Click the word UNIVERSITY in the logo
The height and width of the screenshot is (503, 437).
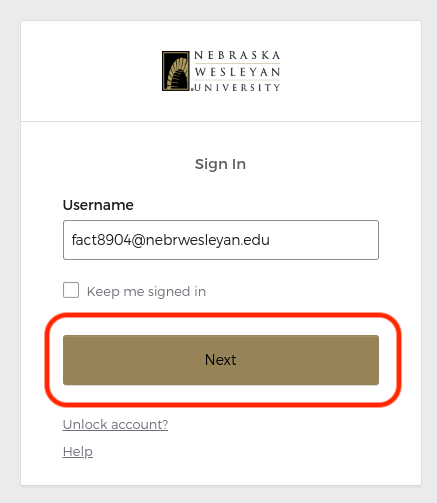coord(237,87)
